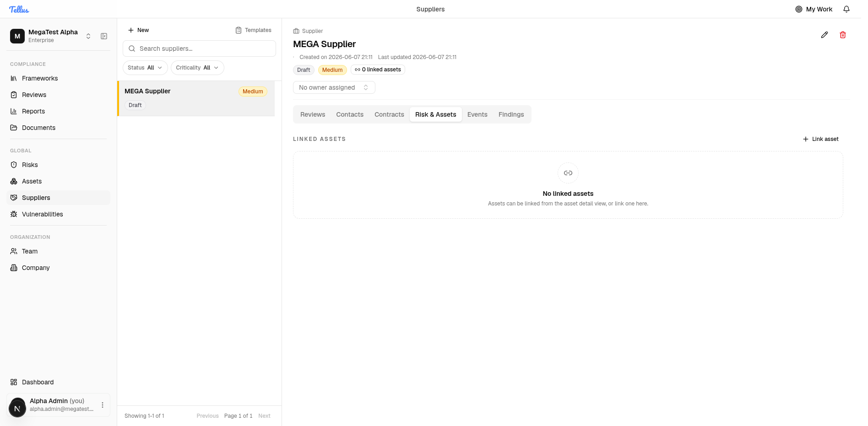Click the Link asset button
This screenshot has height=426, width=868.
pos(821,139)
